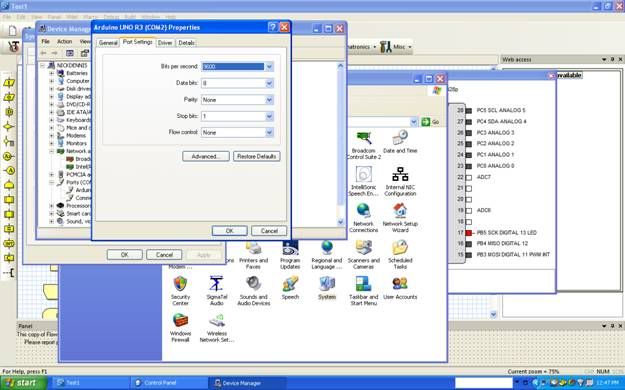625x390 pixels.
Task: Open Network Connections in Control Panel
Action: click(364, 218)
